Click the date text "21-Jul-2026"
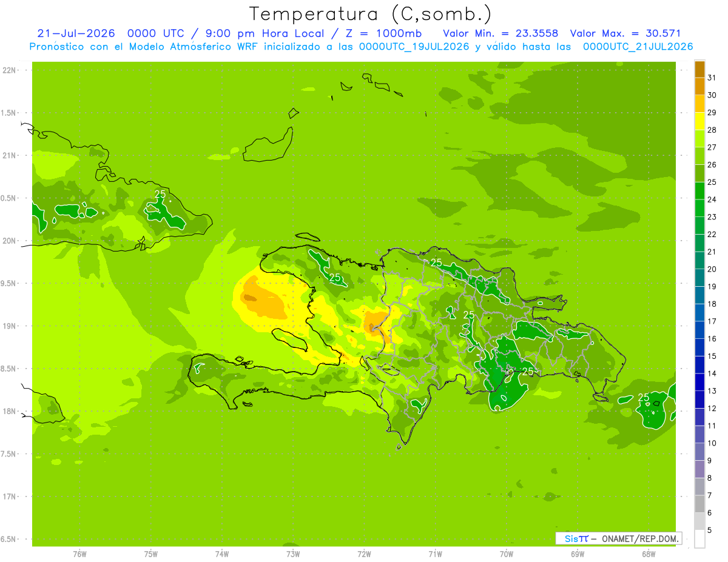Image resolution: width=728 pixels, height=562 pixels. pos(75,33)
